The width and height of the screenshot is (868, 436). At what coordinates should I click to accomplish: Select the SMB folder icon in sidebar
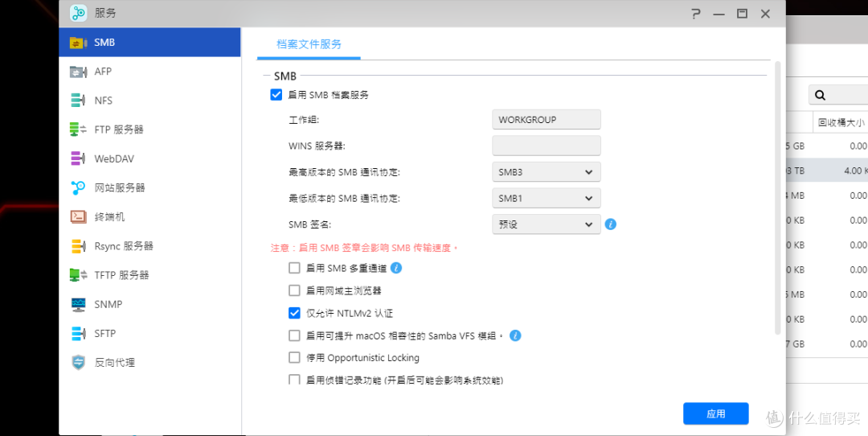point(78,43)
